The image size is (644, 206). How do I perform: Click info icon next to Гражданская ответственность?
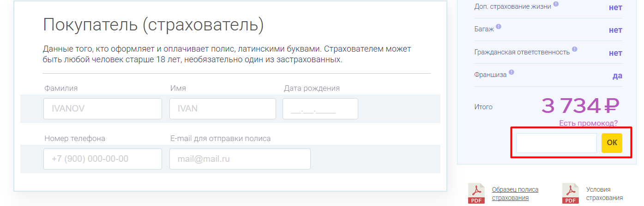(x=575, y=49)
